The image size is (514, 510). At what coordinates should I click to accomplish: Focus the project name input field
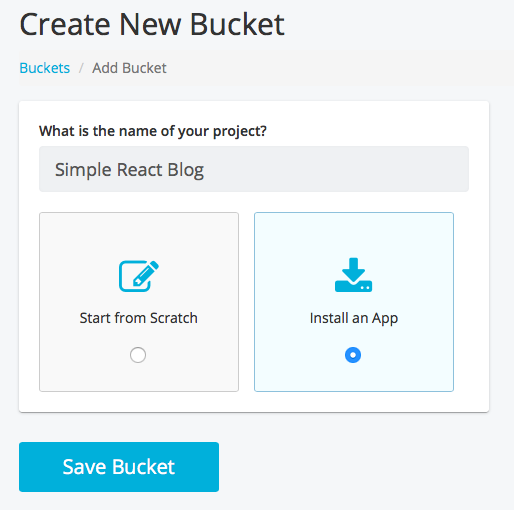[x=254, y=169]
